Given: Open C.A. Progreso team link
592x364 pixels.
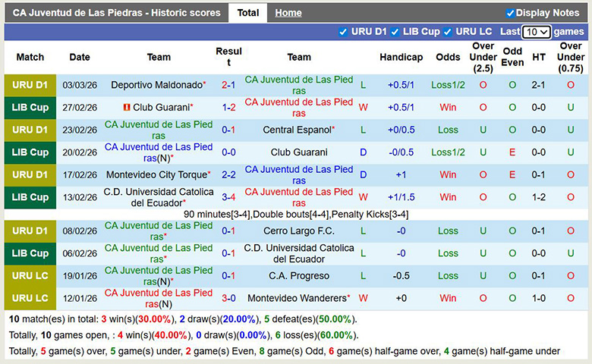Looking at the screenshot, I should point(299,276).
